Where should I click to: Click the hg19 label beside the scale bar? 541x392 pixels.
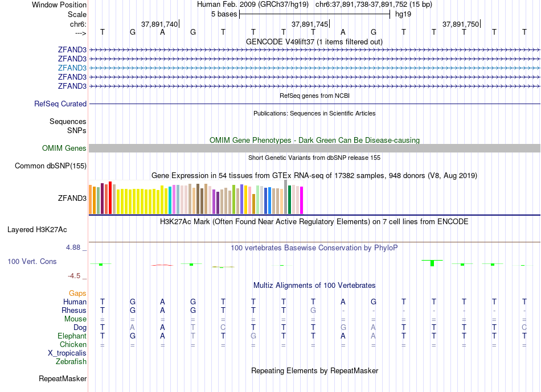point(403,14)
